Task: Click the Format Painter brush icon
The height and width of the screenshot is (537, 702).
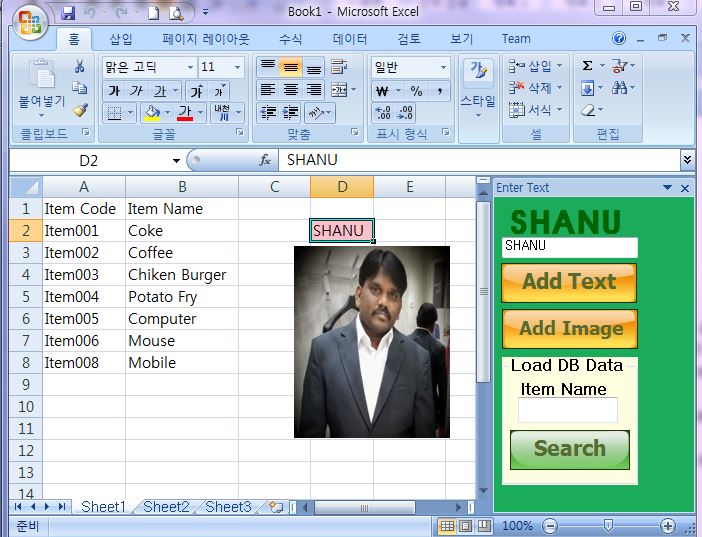Action: point(80,110)
